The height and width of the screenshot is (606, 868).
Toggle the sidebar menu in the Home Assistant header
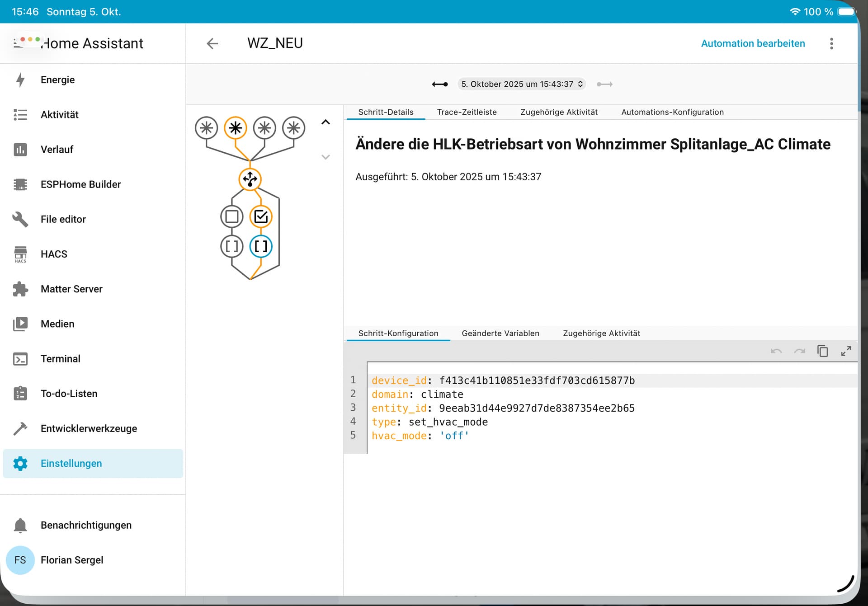click(19, 43)
